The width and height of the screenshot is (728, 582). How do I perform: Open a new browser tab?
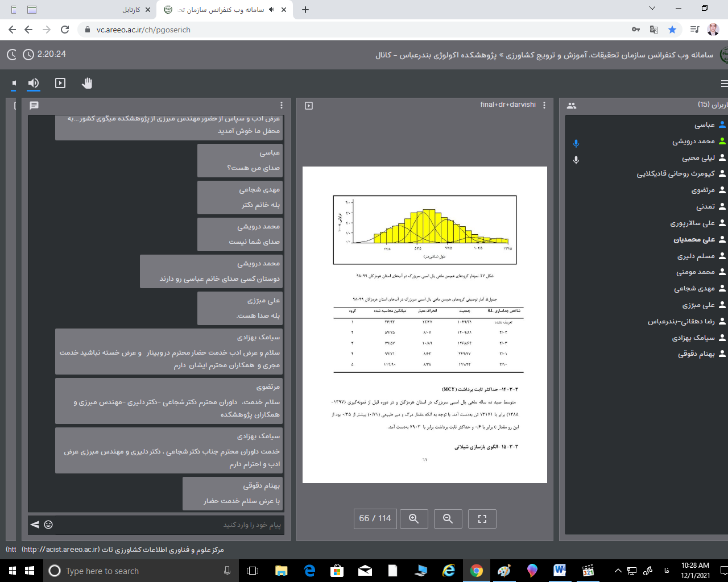tap(305, 10)
